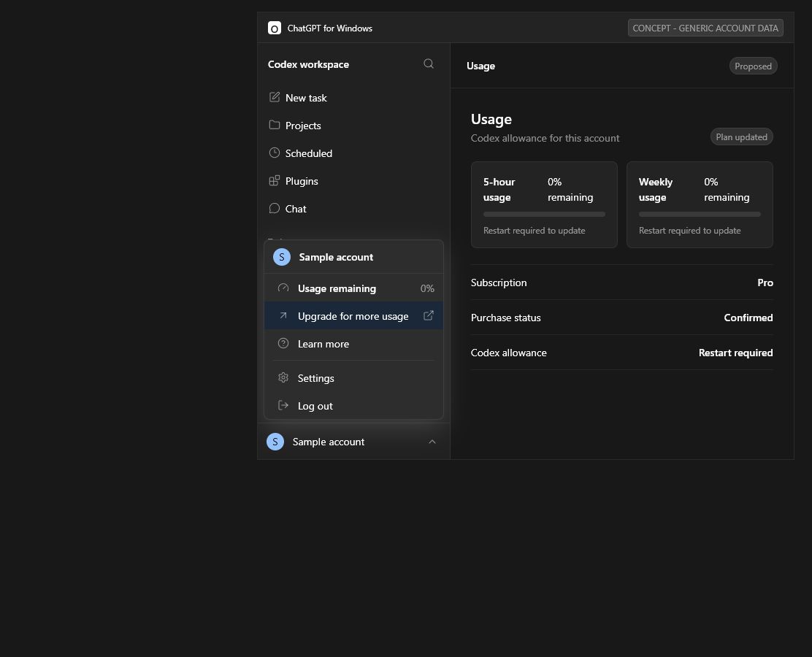Choose Upgrade for more usage
The image size is (812, 657).
coord(353,316)
